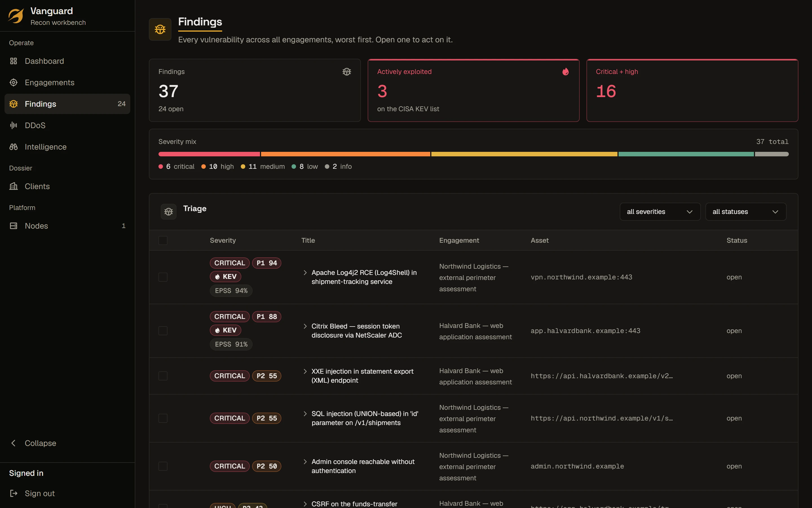
Task: Select the XXE injection finding checkbox
Action: click(163, 376)
